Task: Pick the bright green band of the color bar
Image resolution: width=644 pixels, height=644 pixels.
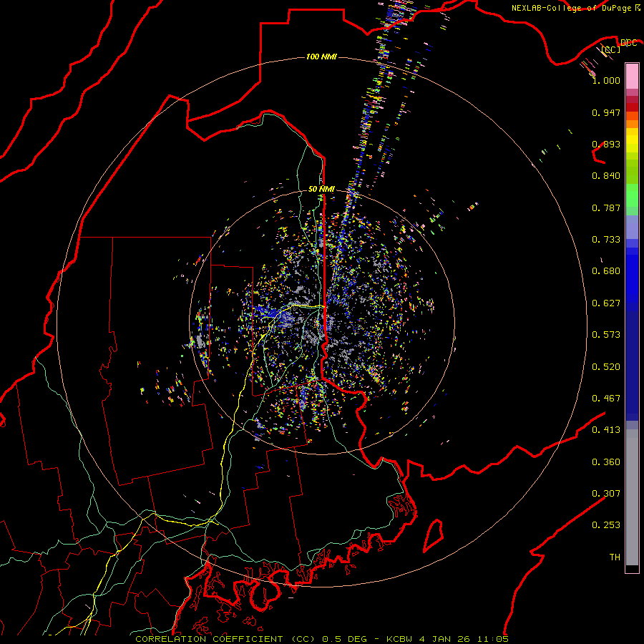Action: click(632, 196)
